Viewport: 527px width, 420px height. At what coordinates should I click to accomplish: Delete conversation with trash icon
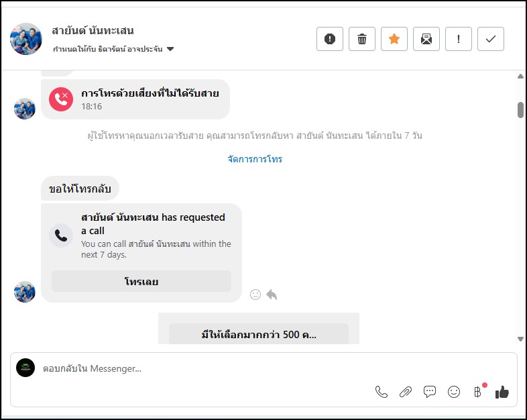[x=362, y=39]
